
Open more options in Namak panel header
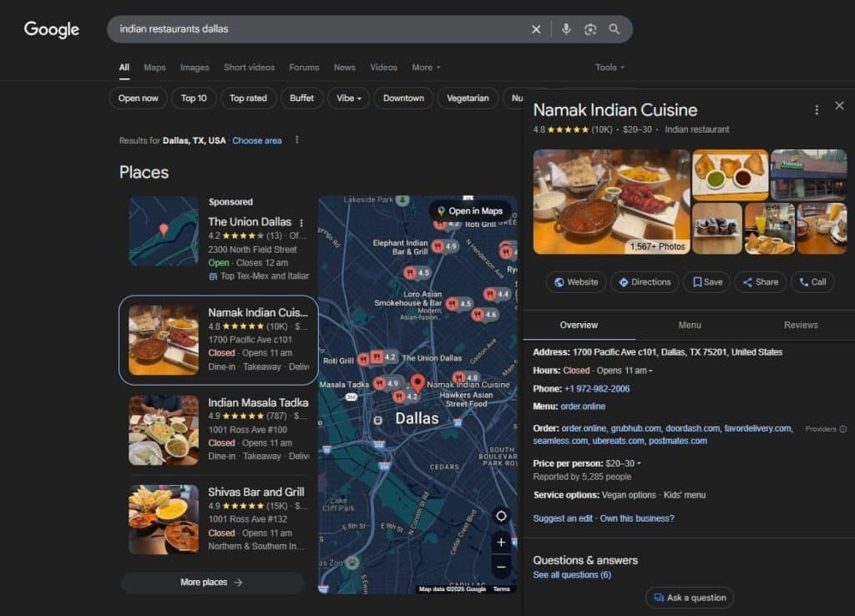(x=817, y=110)
